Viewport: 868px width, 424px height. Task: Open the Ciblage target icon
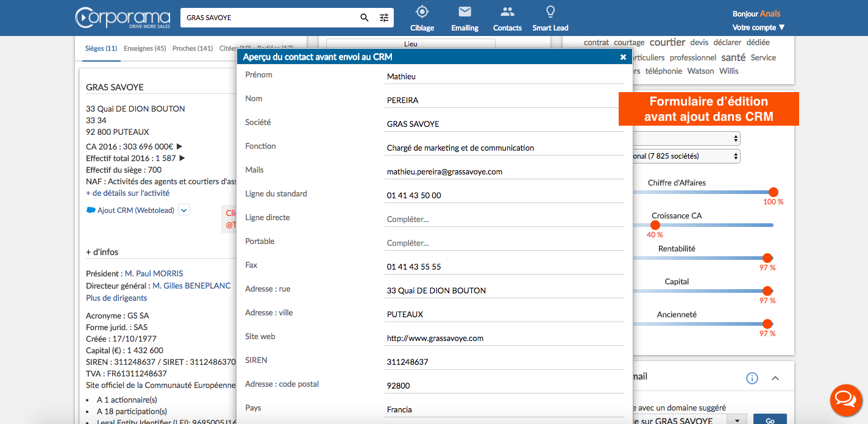point(422,12)
